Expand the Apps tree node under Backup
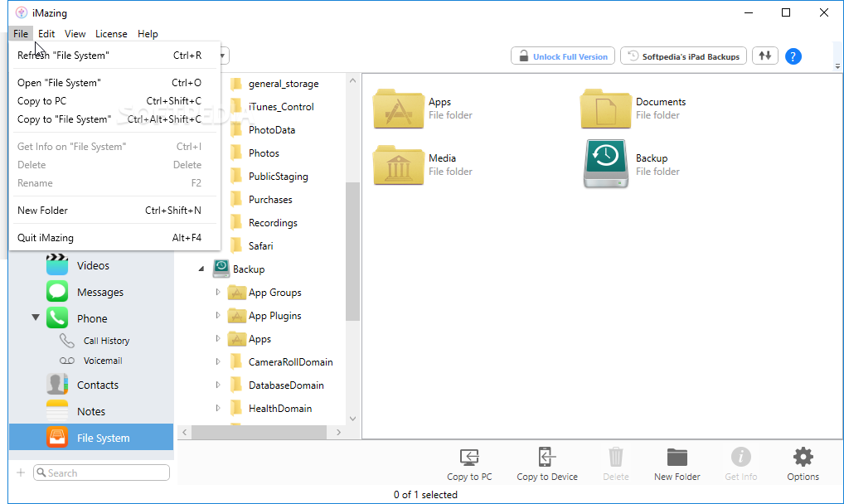The image size is (844, 504). tap(218, 339)
